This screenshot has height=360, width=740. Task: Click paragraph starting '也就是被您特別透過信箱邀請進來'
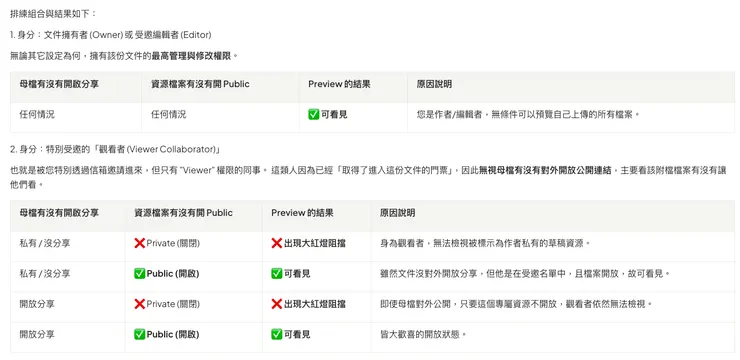tap(368, 176)
